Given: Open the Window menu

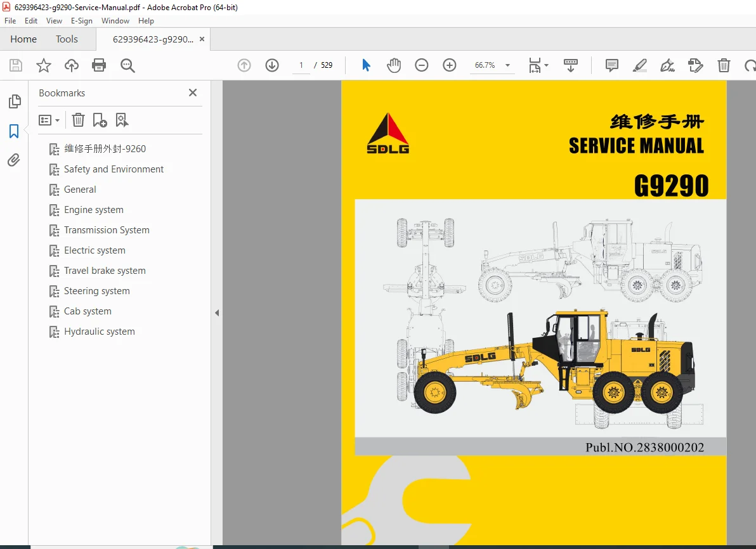Looking at the screenshot, I should point(115,21).
